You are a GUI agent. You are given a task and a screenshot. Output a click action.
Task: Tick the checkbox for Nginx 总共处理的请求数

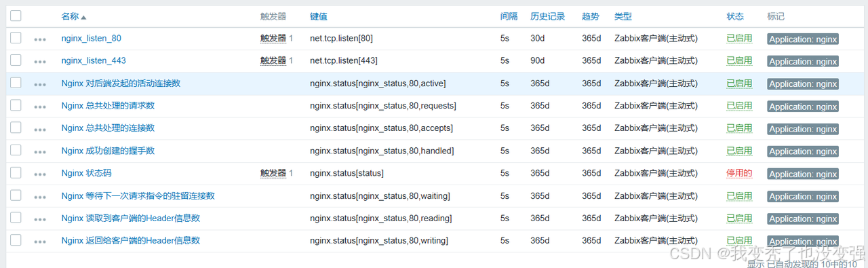pyautogui.click(x=16, y=105)
